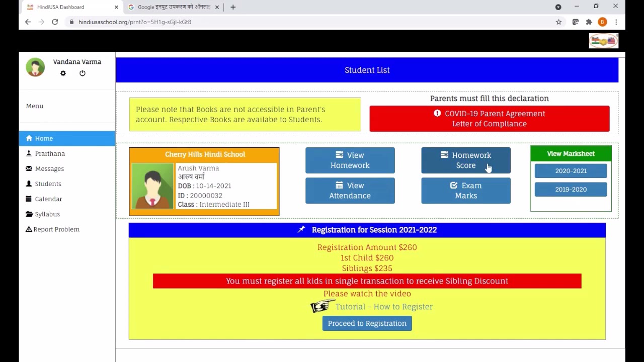This screenshot has height=362, width=644.
Task: Open Messages in sidebar
Action: [67, 168]
